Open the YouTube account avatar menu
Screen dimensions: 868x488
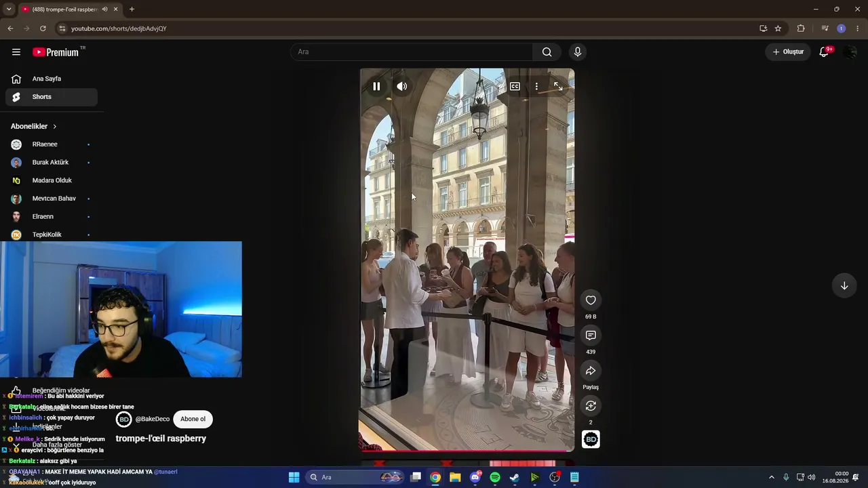pos(850,52)
